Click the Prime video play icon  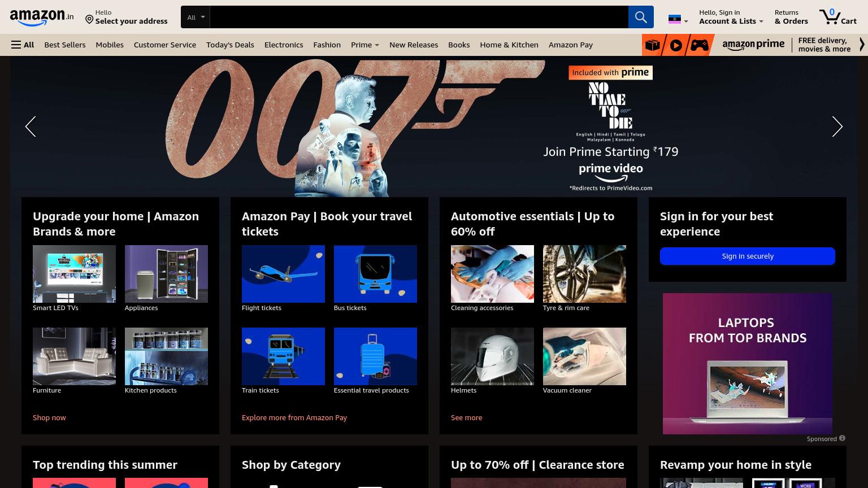[676, 45]
